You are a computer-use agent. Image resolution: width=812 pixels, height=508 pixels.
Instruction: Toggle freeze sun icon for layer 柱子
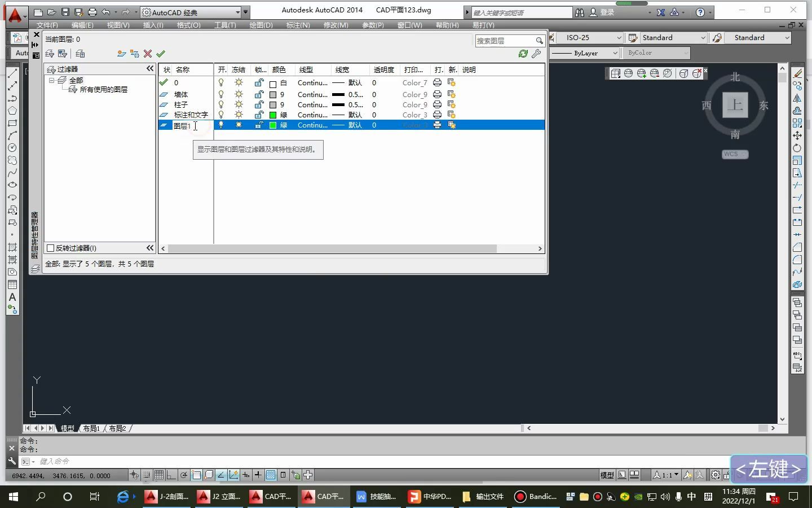point(239,104)
